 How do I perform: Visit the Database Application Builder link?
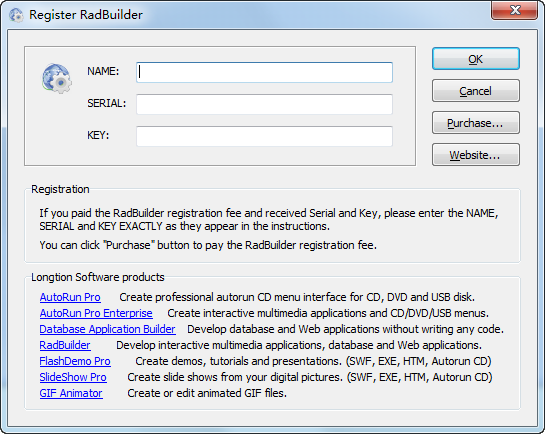click(x=107, y=329)
